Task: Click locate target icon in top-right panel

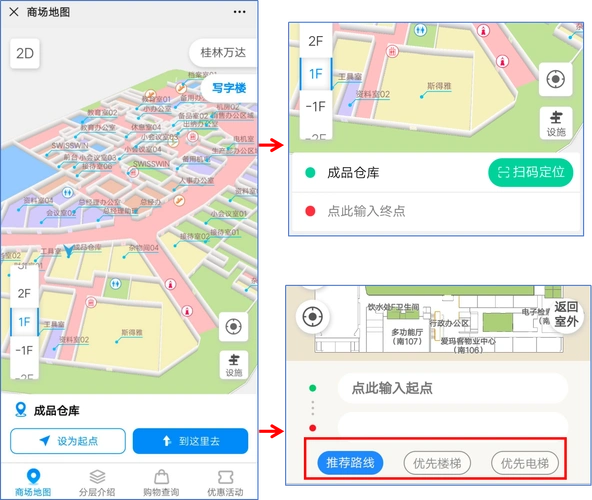Action: pyautogui.click(x=556, y=79)
